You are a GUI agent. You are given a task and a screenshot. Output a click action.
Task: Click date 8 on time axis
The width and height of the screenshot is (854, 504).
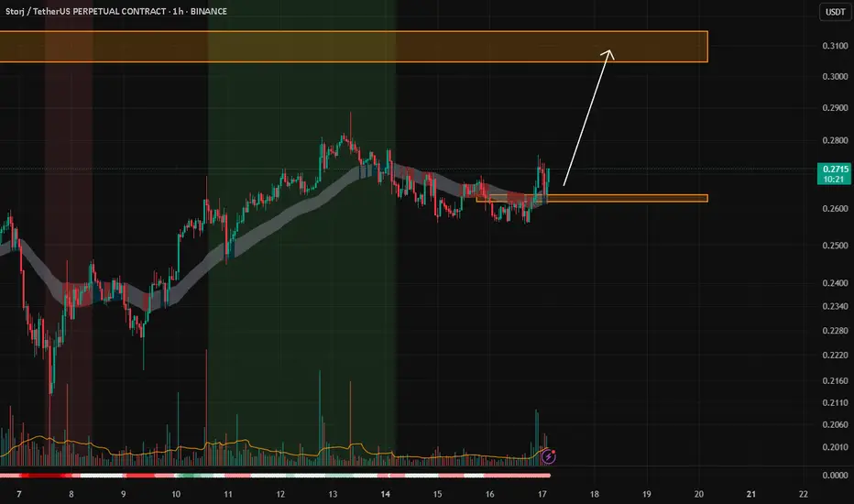(71, 494)
